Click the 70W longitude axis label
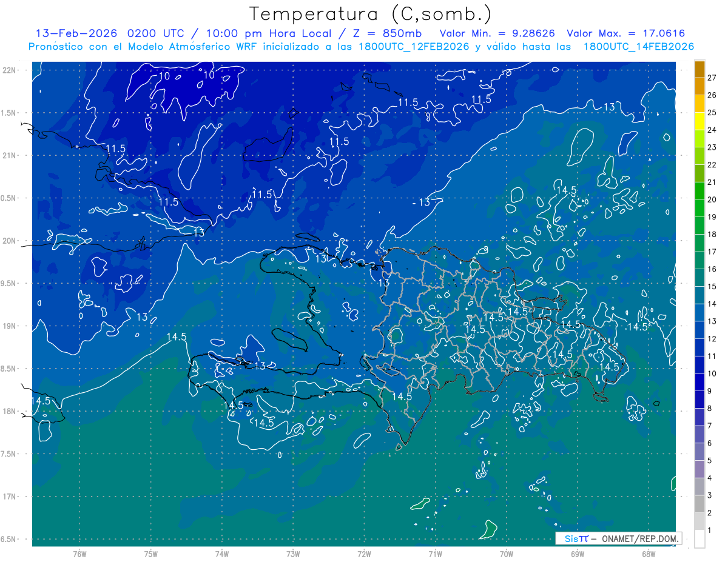728x562 pixels. (506, 554)
